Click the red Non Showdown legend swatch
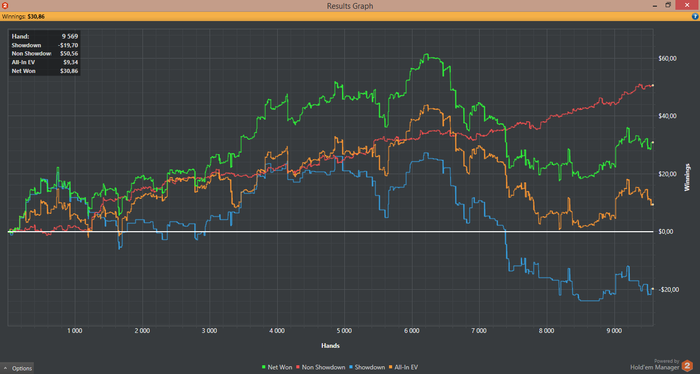Screen dimensions: 700x374 point(298,367)
